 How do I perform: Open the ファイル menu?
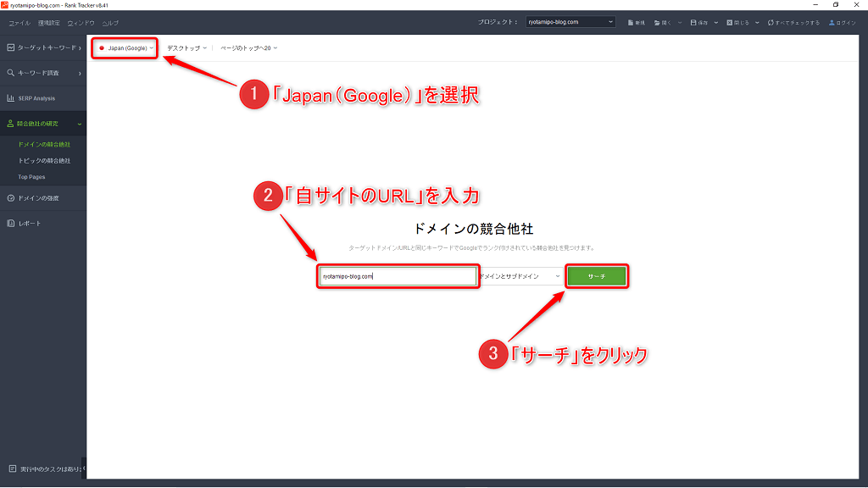point(19,23)
